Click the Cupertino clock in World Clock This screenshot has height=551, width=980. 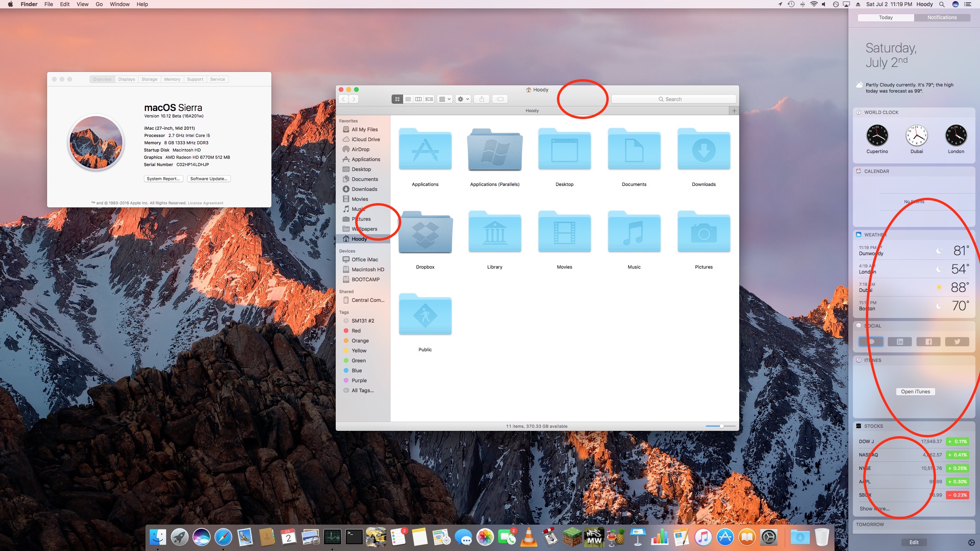click(877, 135)
